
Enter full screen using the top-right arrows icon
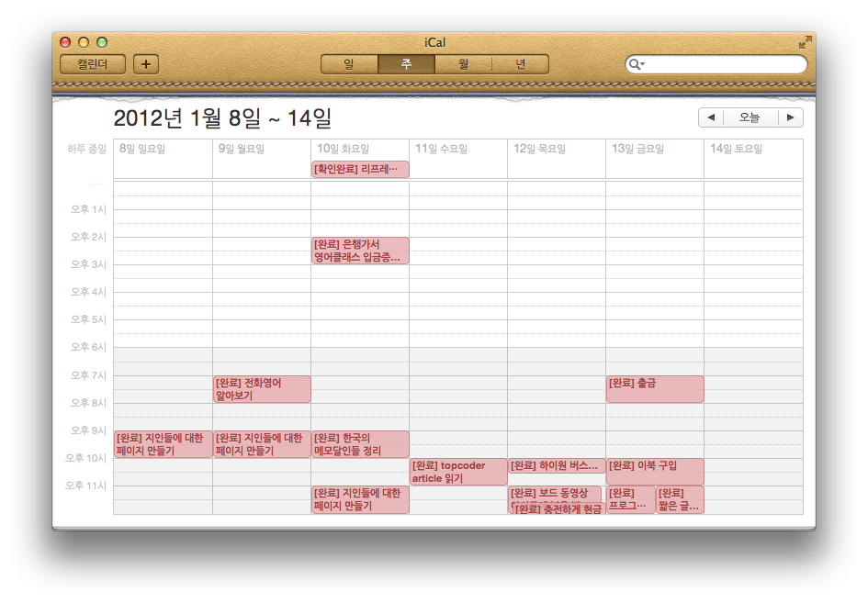tap(805, 43)
